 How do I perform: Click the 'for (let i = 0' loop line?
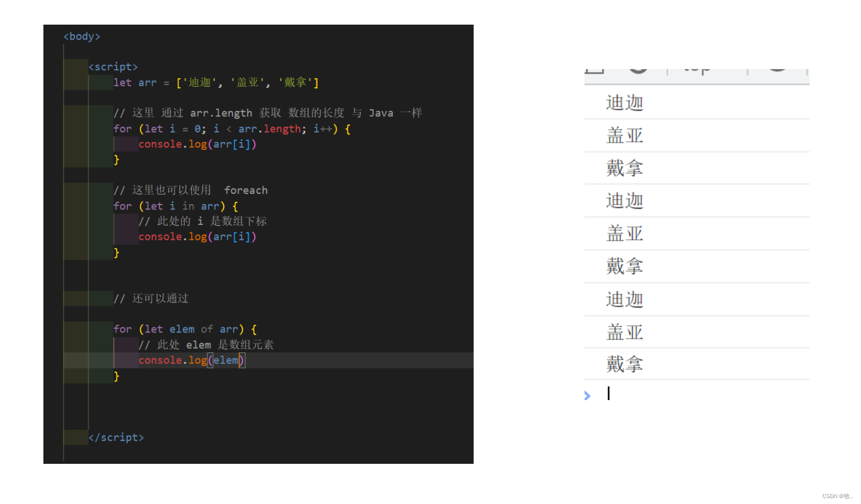[232, 129]
